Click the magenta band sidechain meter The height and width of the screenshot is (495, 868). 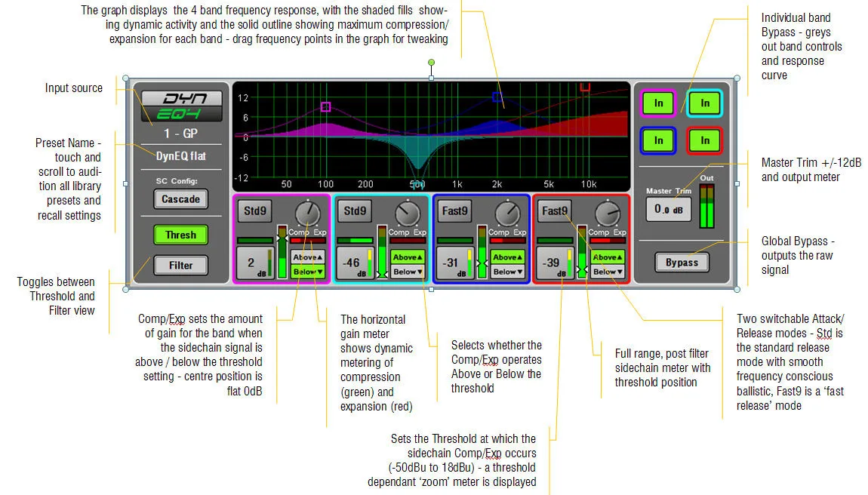click(282, 252)
